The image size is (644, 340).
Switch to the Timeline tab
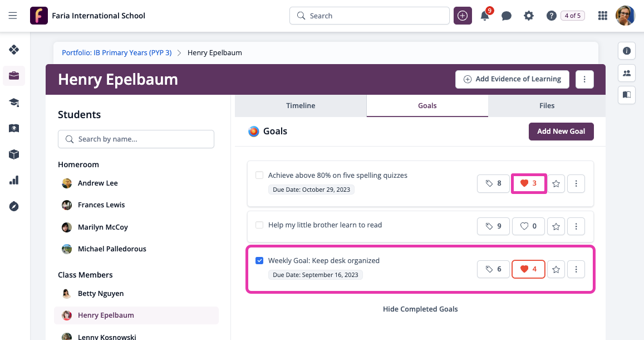(x=301, y=106)
